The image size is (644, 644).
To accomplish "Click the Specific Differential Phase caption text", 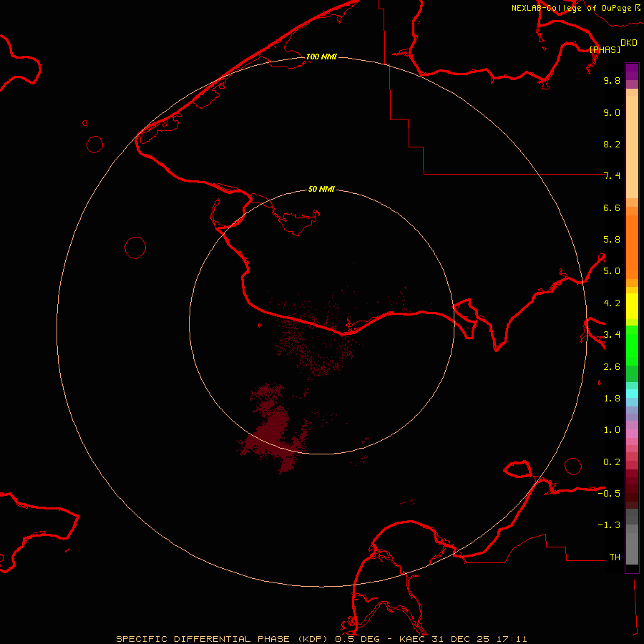I will click(321, 639).
